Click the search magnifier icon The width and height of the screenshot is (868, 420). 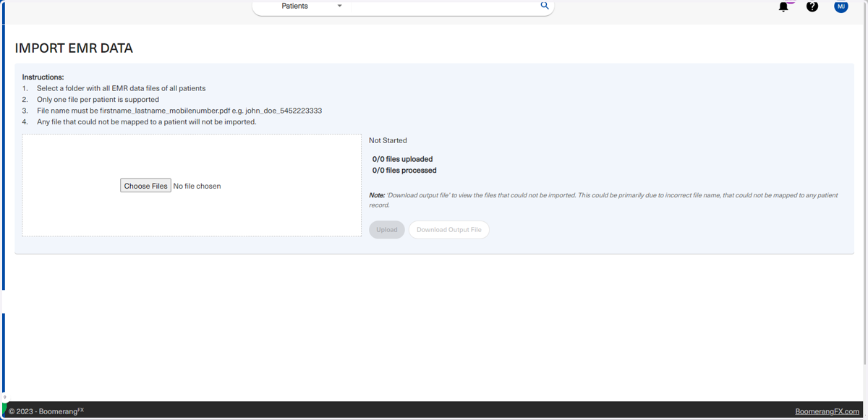click(x=545, y=6)
